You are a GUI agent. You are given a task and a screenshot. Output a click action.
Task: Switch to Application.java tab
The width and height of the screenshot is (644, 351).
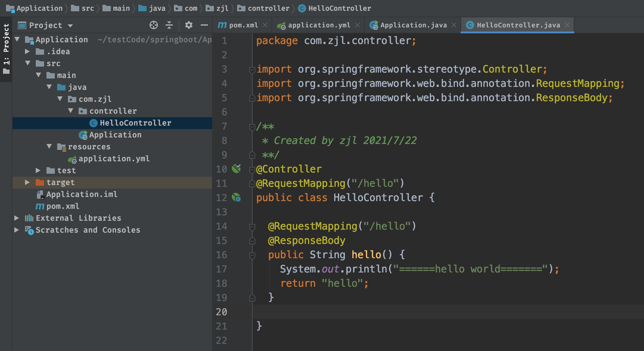coord(413,25)
